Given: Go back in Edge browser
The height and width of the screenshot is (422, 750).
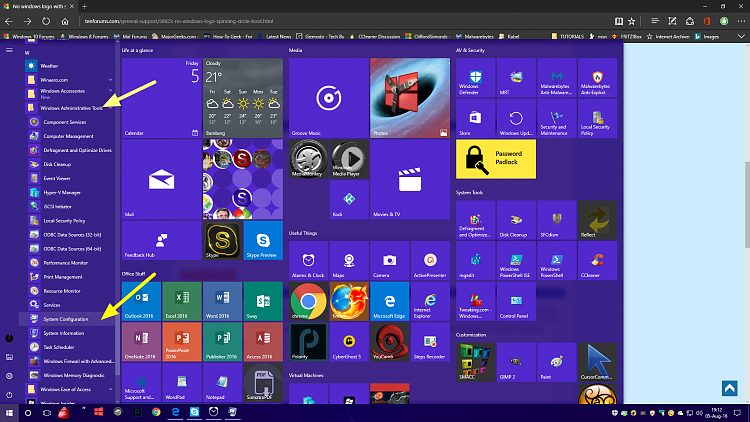Looking at the screenshot, I should [x=9, y=21].
